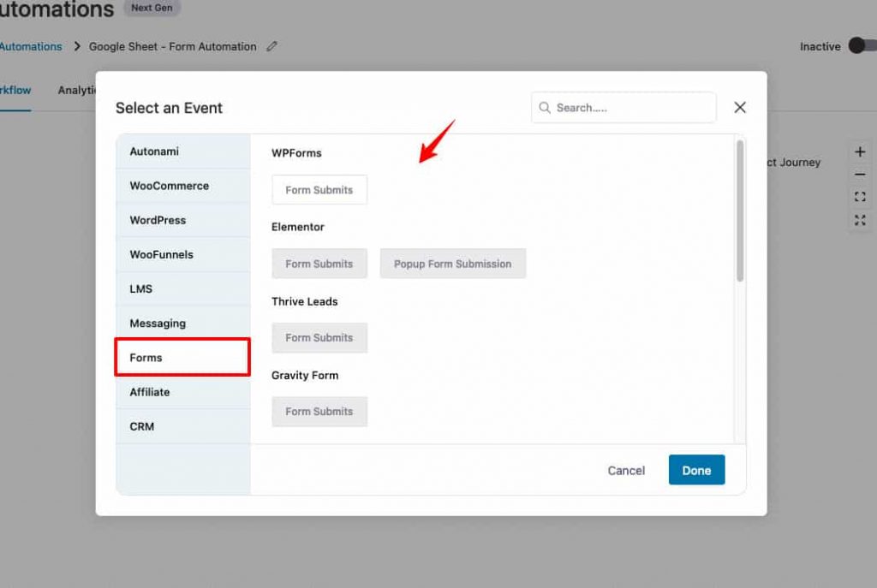
Task: Click the Elementor section heading
Action: coord(297,227)
